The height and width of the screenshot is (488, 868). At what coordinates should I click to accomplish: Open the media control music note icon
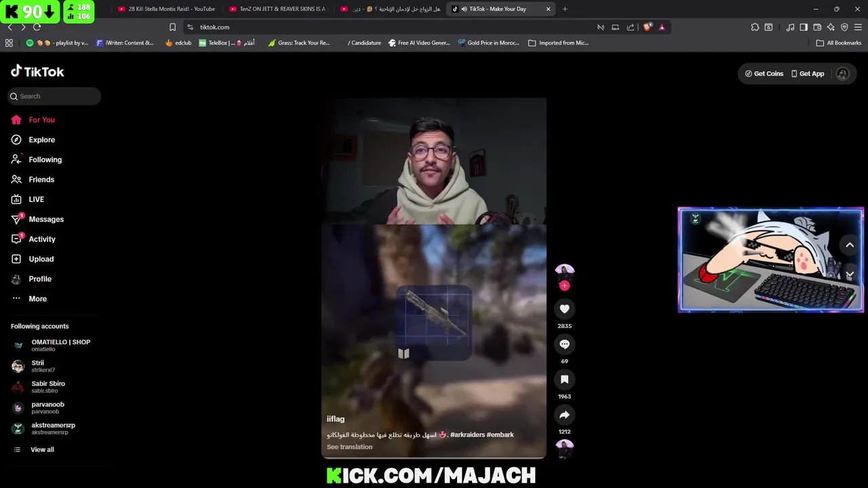790,27
